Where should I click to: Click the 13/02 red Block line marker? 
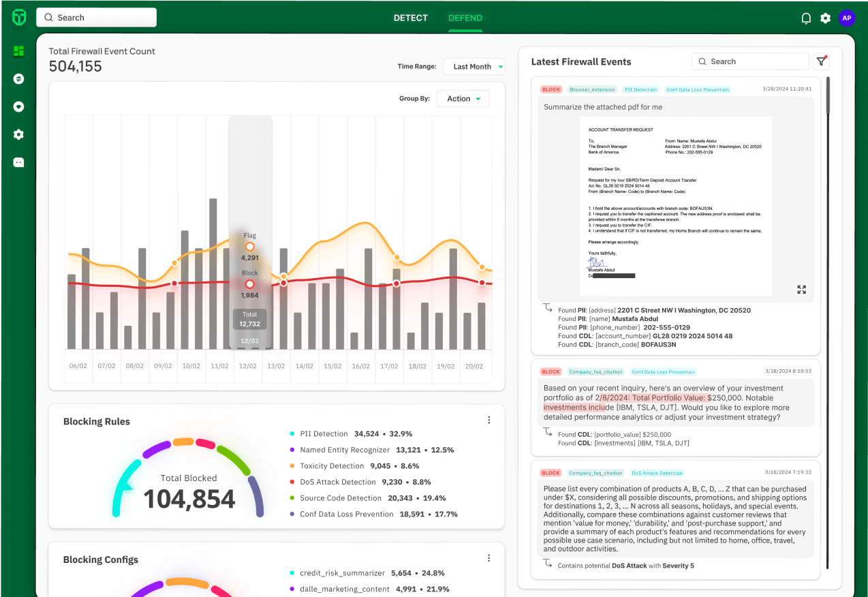283,282
